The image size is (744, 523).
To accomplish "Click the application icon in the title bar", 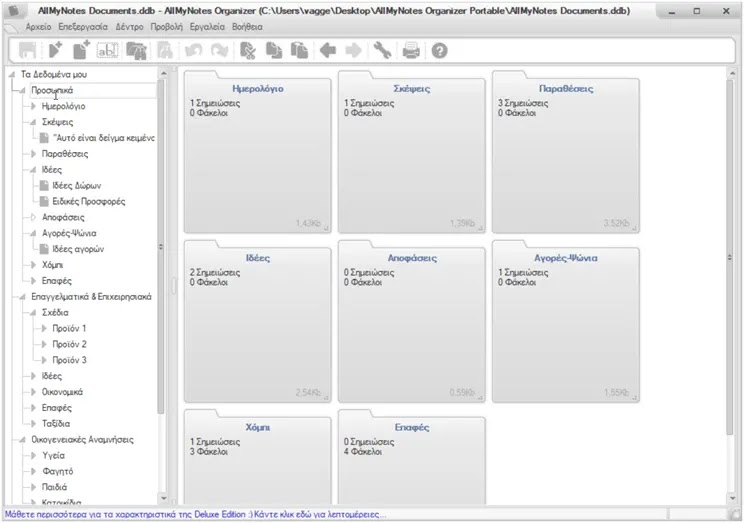I will pyautogui.click(x=15, y=10).
